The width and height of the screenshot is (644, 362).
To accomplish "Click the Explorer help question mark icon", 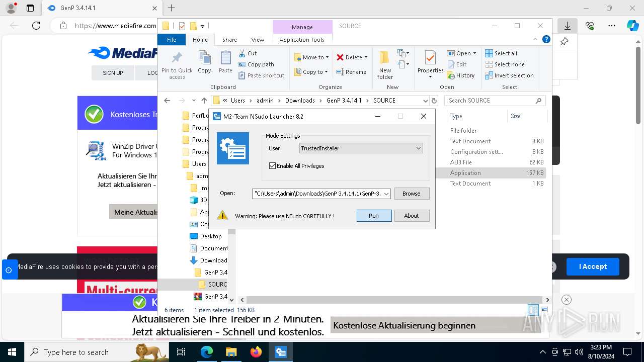I will tap(546, 39).
